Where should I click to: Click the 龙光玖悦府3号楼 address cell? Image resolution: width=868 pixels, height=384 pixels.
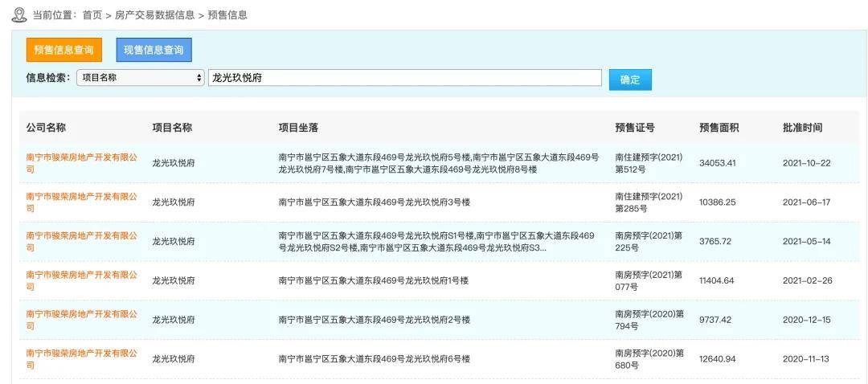coord(375,202)
